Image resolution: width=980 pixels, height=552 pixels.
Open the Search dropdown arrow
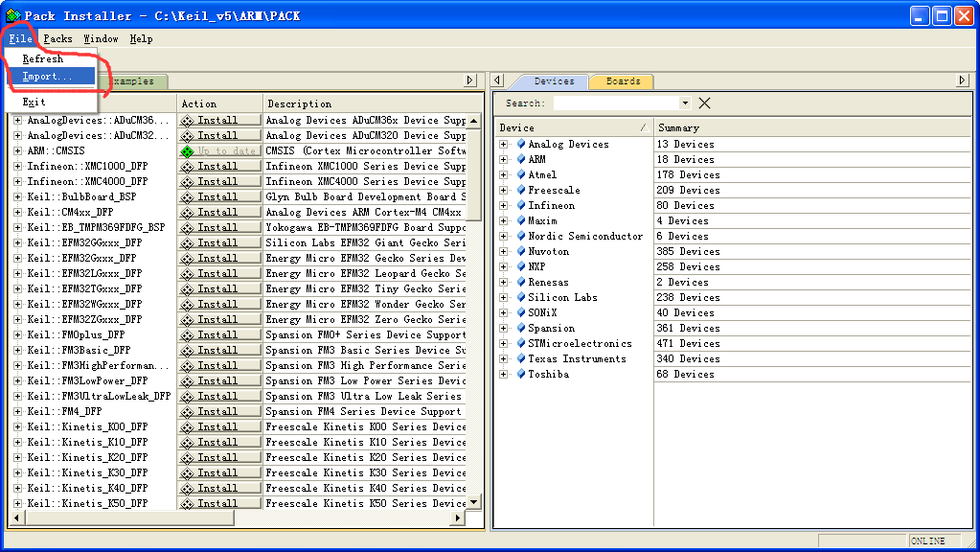(x=685, y=103)
